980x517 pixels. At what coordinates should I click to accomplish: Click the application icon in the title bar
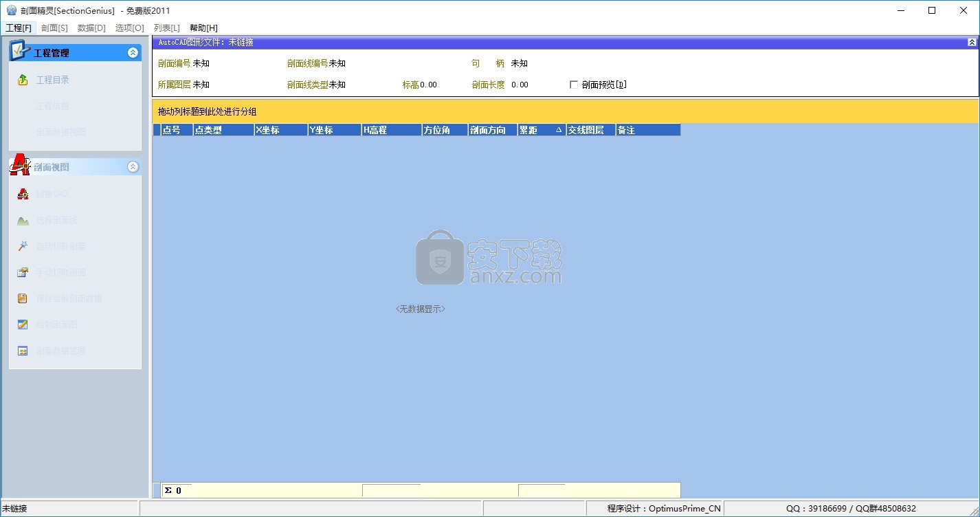tap(11, 10)
